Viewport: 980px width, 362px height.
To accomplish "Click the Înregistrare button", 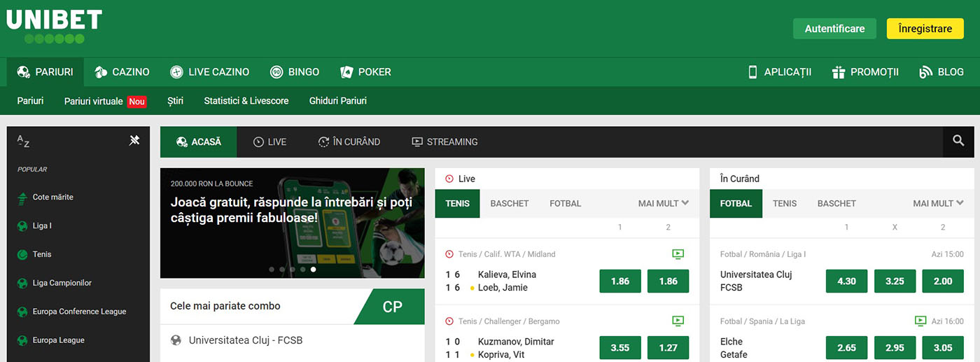I will (925, 29).
